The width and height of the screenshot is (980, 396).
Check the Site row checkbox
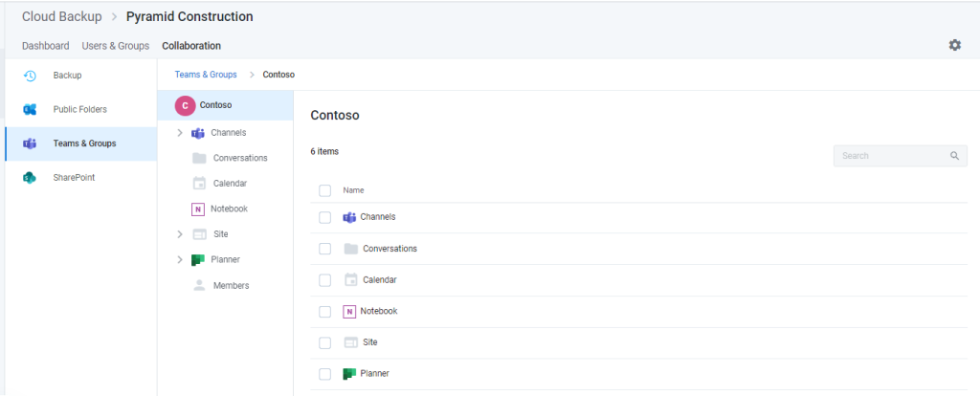tap(325, 342)
